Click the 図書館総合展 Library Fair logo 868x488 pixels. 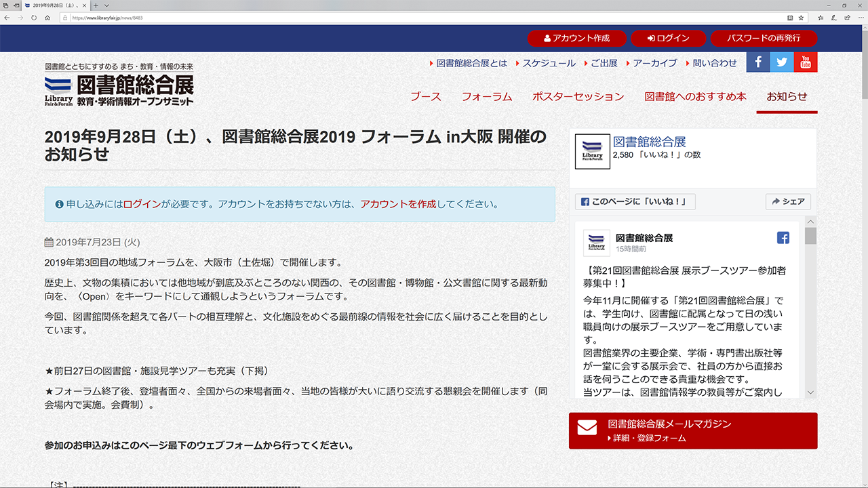119,85
